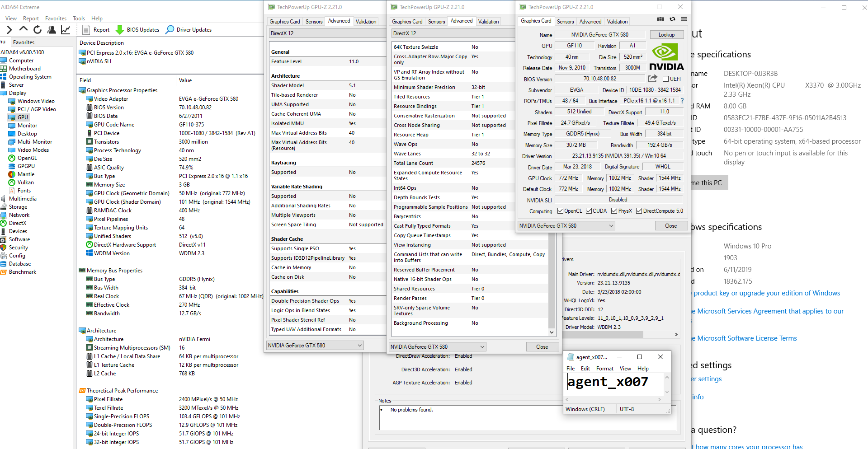Select Computer in the AIDA64 tree
The height and width of the screenshot is (449, 868).
(x=21, y=61)
